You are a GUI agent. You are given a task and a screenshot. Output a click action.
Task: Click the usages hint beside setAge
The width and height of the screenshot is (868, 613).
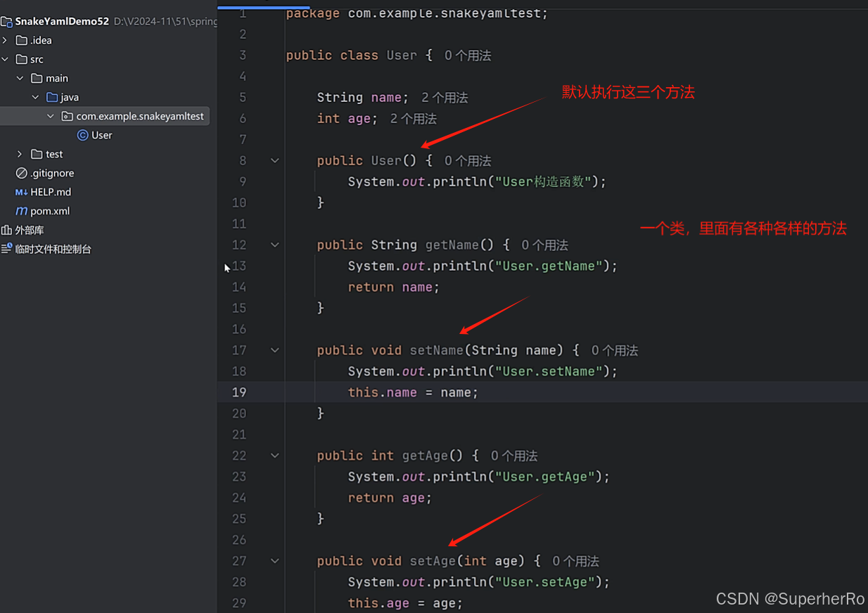point(575,562)
